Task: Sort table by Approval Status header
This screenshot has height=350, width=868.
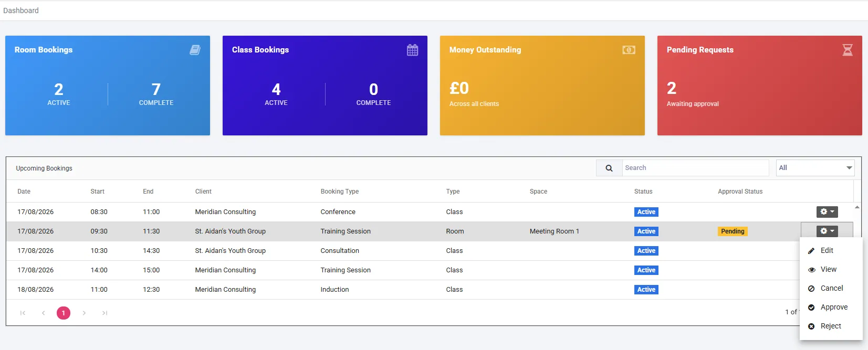Action: pos(740,192)
